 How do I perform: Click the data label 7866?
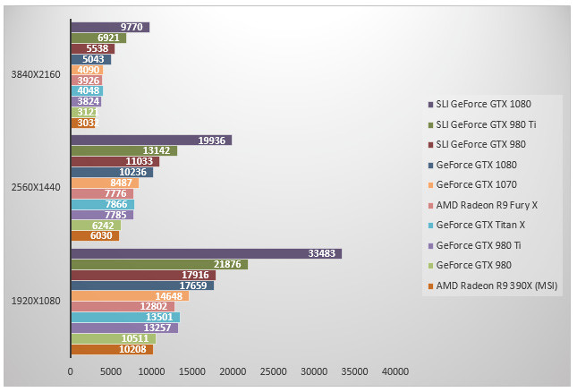click(x=116, y=204)
